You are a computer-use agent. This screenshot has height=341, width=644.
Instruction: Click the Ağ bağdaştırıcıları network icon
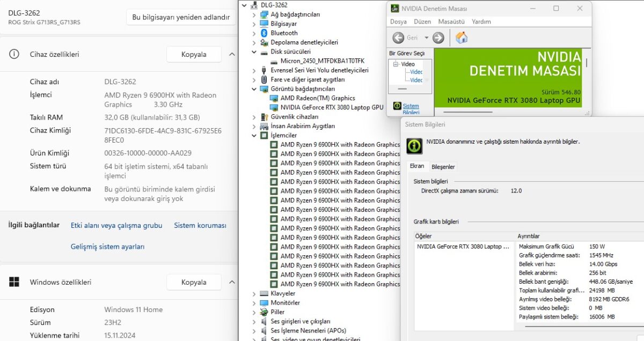(x=264, y=14)
